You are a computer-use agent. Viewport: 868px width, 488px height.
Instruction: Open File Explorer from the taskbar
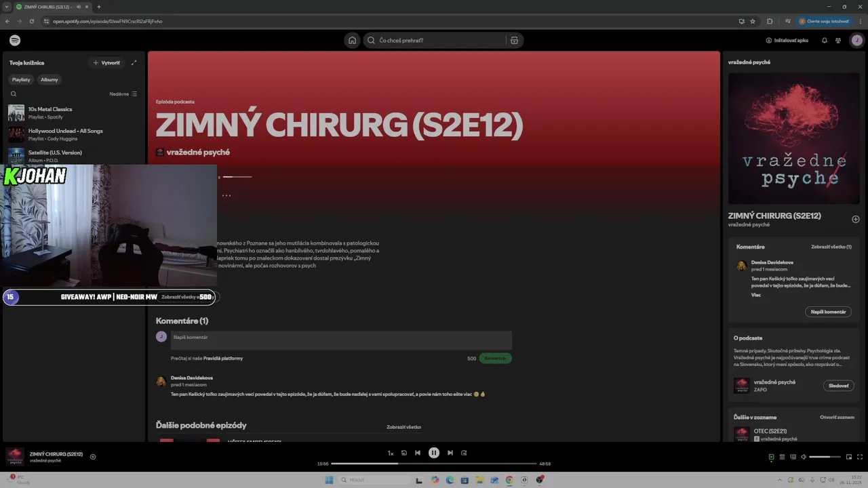point(479,480)
